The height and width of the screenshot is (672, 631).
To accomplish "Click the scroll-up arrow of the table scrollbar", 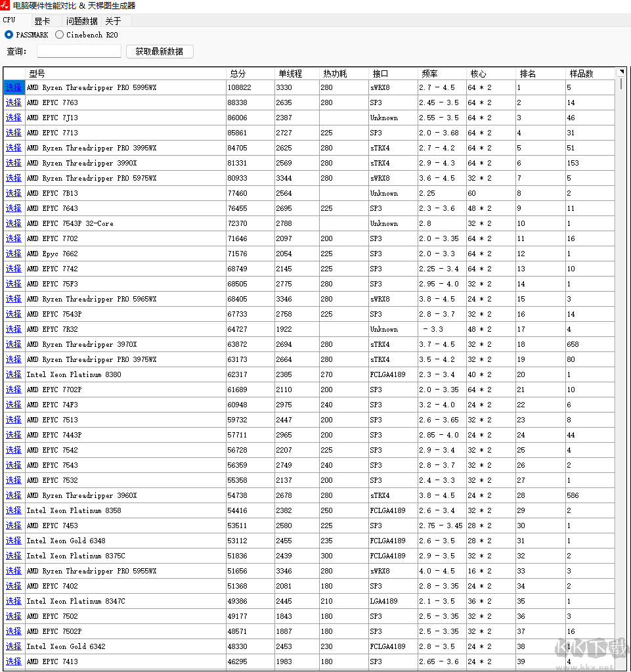I will click(x=620, y=72).
